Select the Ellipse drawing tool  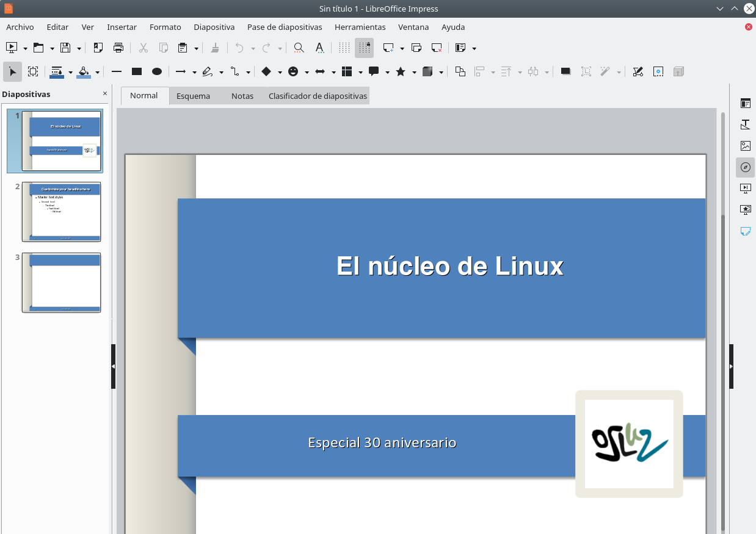click(x=156, y=71)
